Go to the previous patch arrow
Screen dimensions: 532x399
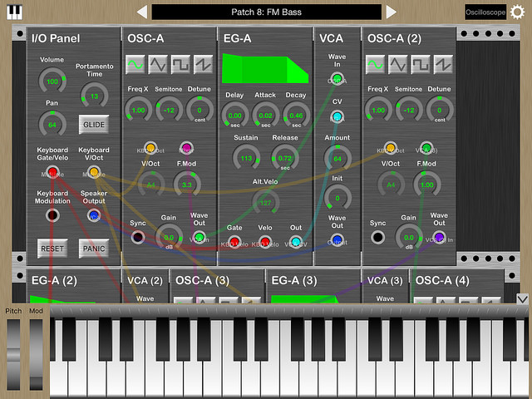point(142,12)
